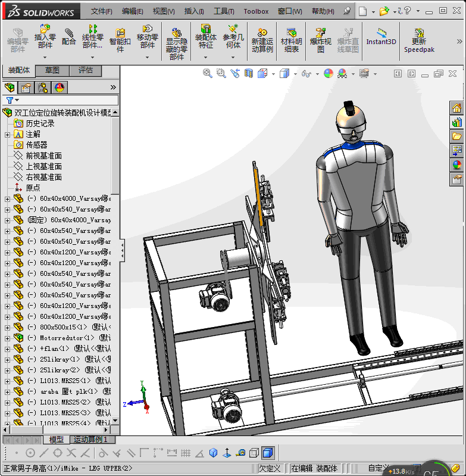Open Design Library icon in task pane
The image size is (466, 476).
click(x=456, y=122)
